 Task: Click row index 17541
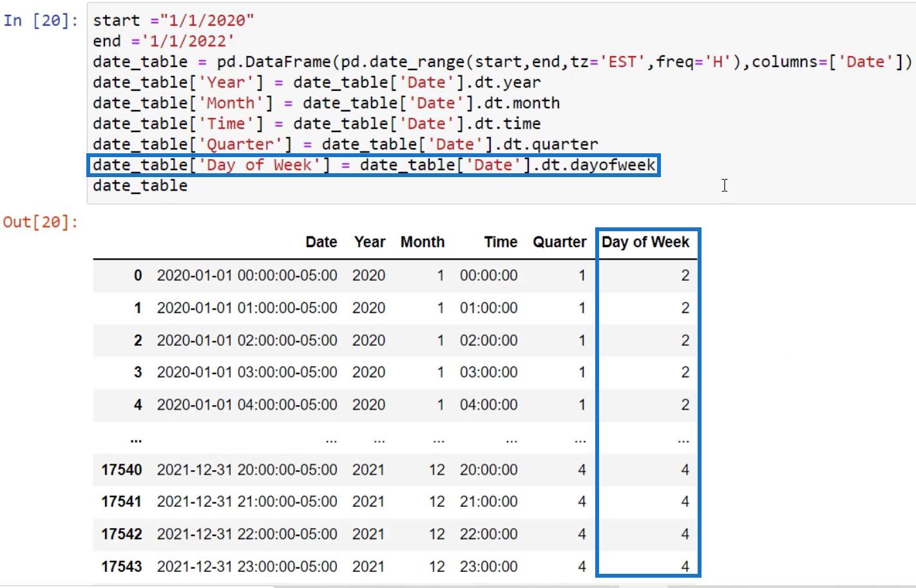(122, 502)
